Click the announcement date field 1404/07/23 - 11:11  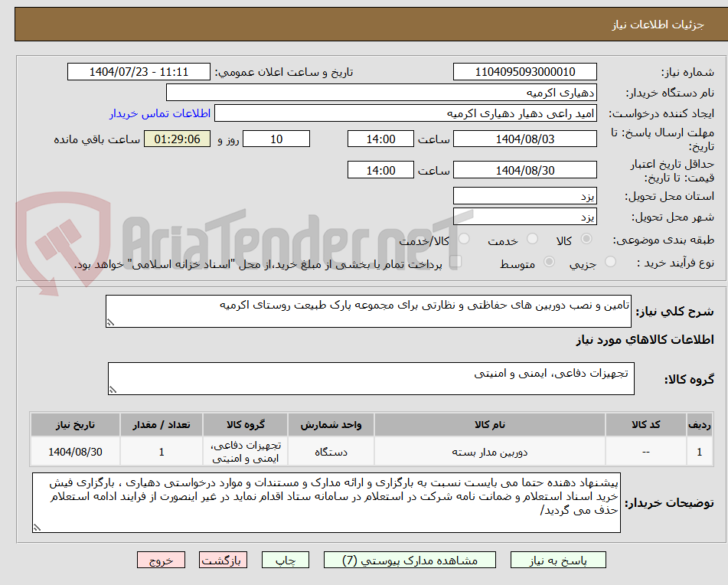[139, 72]
